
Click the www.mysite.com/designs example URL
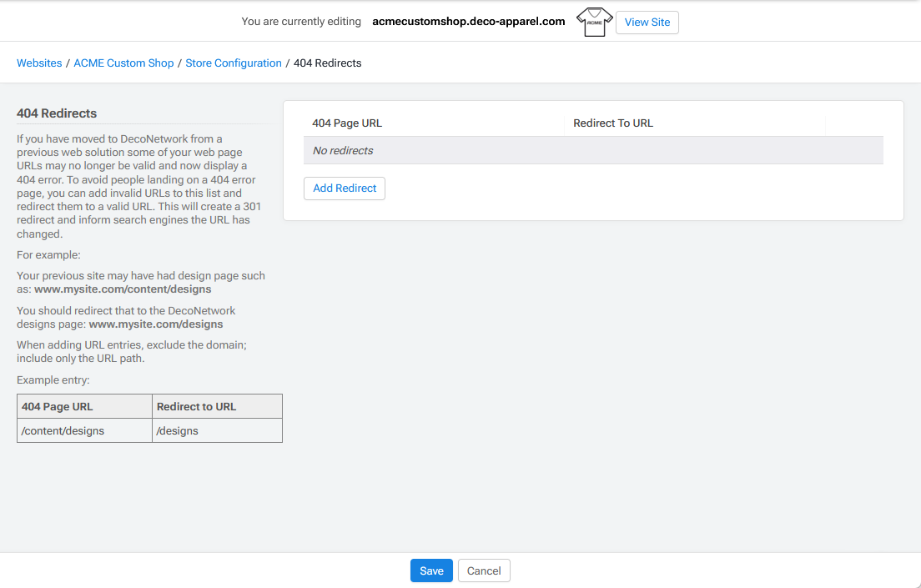pyautogui.click(x=155, y=324)
